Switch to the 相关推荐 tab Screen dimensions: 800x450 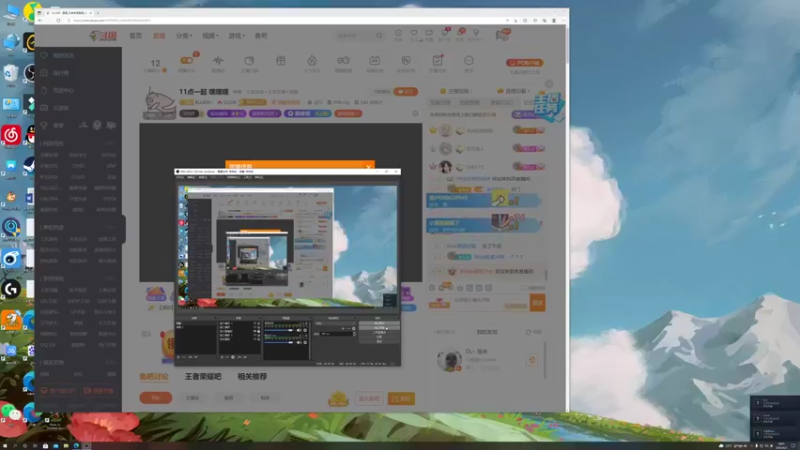(252, 377)
